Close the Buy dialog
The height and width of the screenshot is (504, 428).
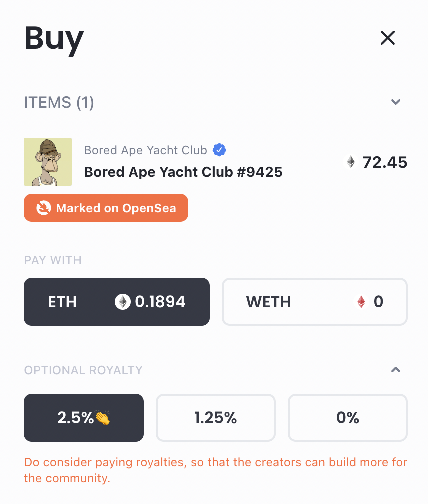click(388, 38)
